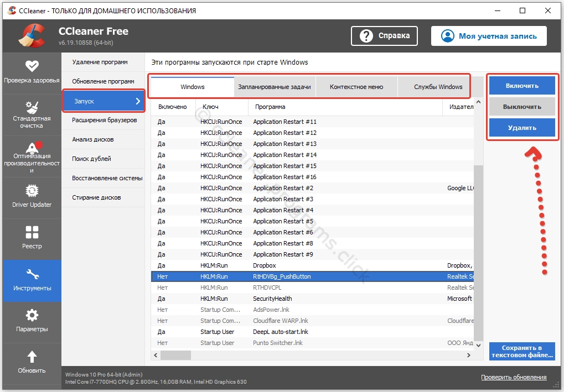The image size is (564, 392).
Task: Open the Health Check heart icon
Action: point(32,66)
